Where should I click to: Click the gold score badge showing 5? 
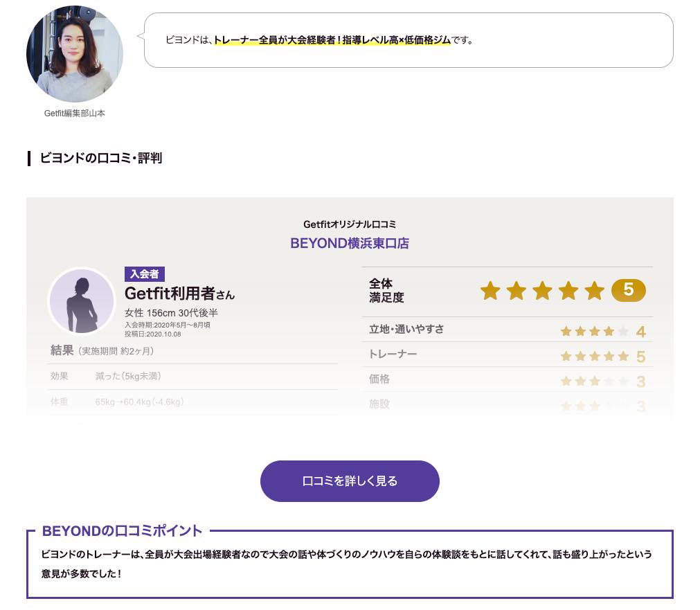(x=628, y=290)
